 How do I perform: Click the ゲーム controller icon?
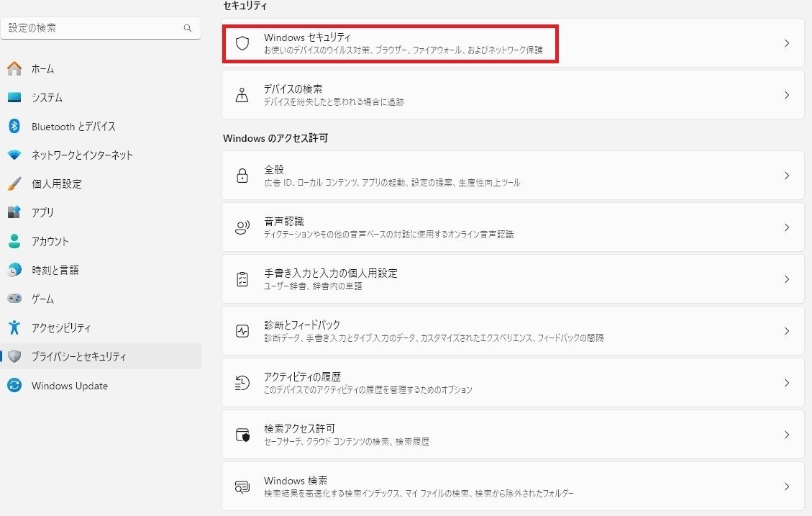pos(14,299)
